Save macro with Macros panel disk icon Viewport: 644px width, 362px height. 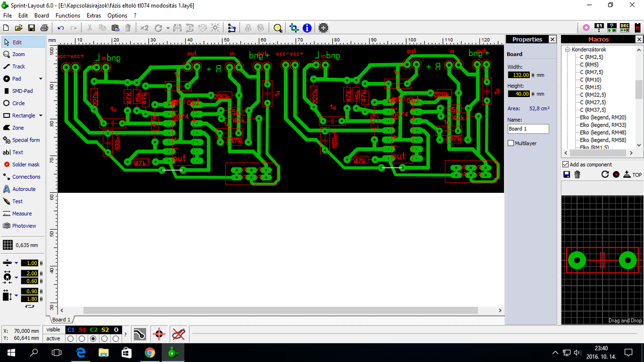(567, 174)
